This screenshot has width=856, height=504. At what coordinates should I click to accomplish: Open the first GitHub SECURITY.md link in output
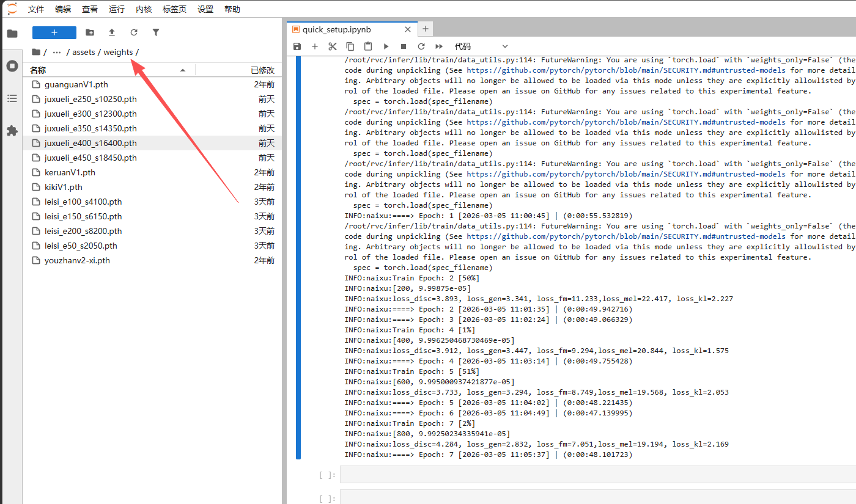[626, 70]
